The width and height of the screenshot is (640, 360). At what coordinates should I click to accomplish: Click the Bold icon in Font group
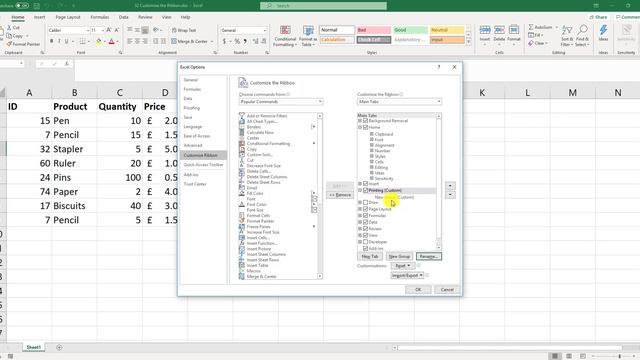pos(51,41)
